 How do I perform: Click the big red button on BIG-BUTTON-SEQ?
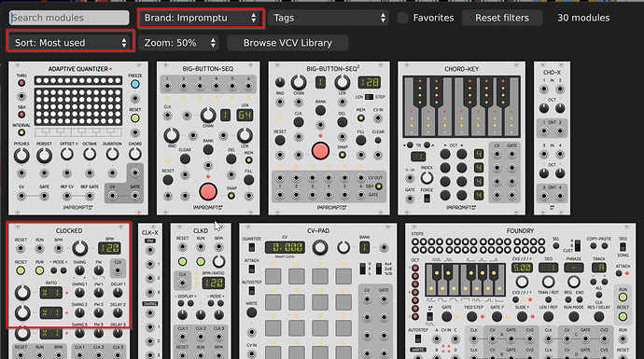(x=208, y=191)
